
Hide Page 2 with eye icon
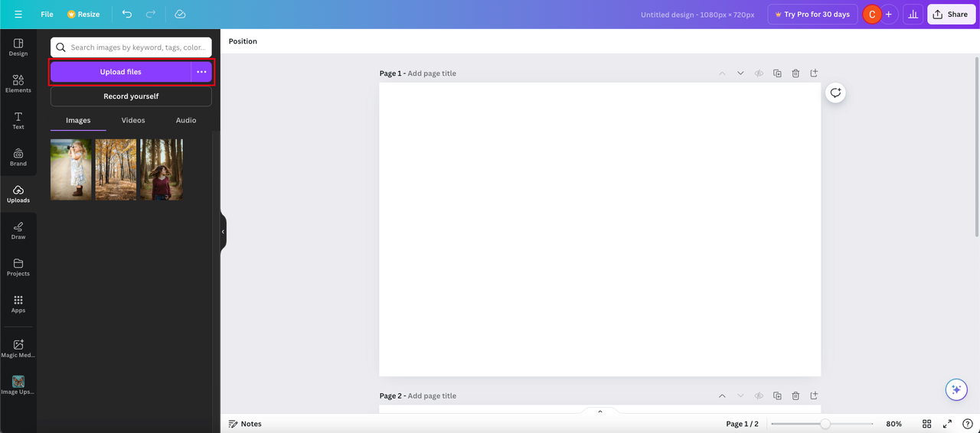coord(759,396)
